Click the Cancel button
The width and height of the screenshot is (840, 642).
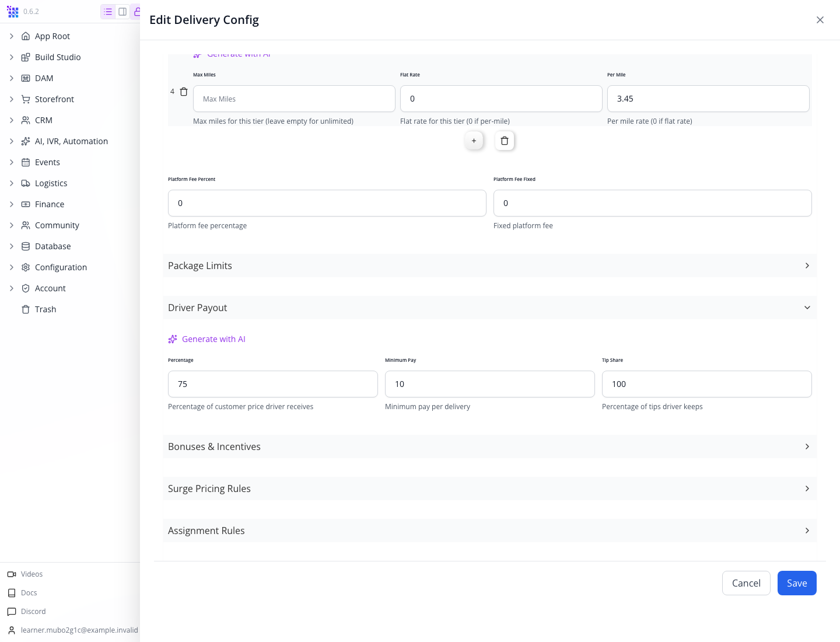click(746, 583)
